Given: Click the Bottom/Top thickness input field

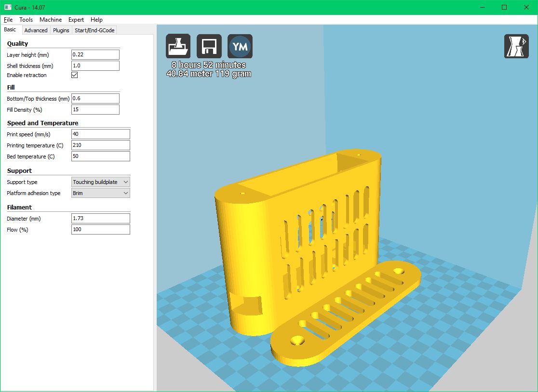Looking at the screenshot, I should 95,98.
